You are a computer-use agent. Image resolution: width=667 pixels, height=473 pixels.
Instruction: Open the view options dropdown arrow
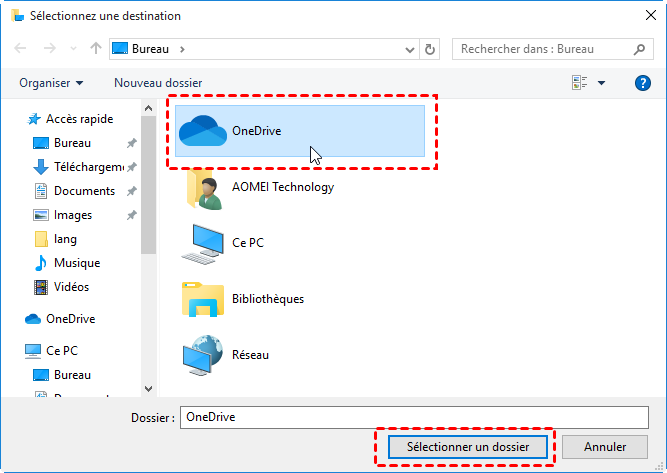[601, 83]
